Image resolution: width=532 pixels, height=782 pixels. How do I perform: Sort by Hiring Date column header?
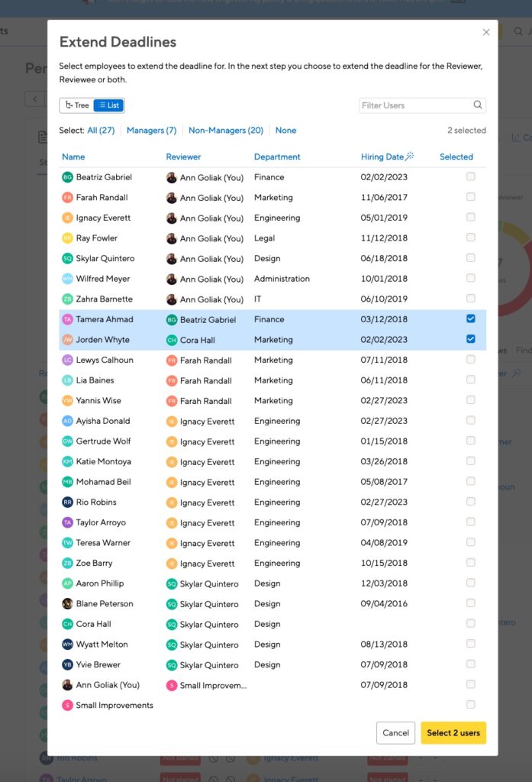click(382, 157)
